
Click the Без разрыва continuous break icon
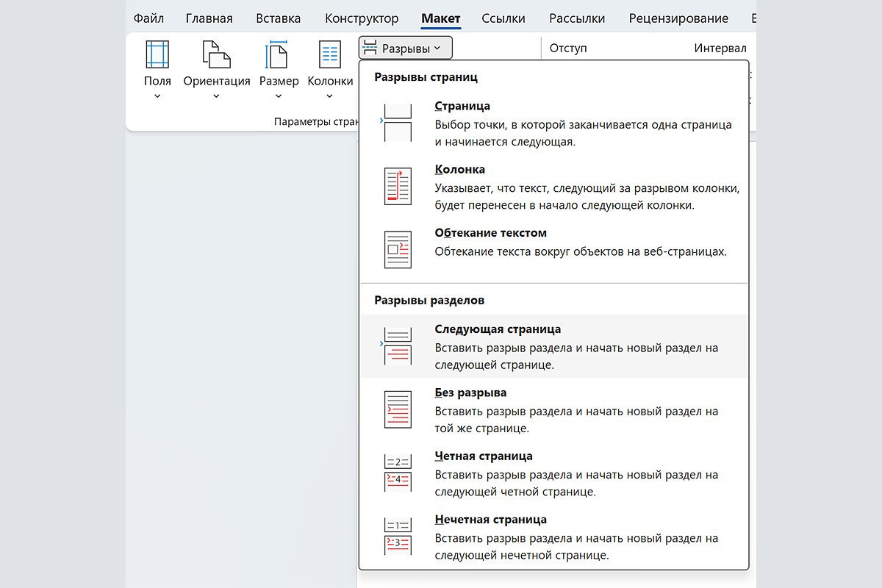click(398, 409)
